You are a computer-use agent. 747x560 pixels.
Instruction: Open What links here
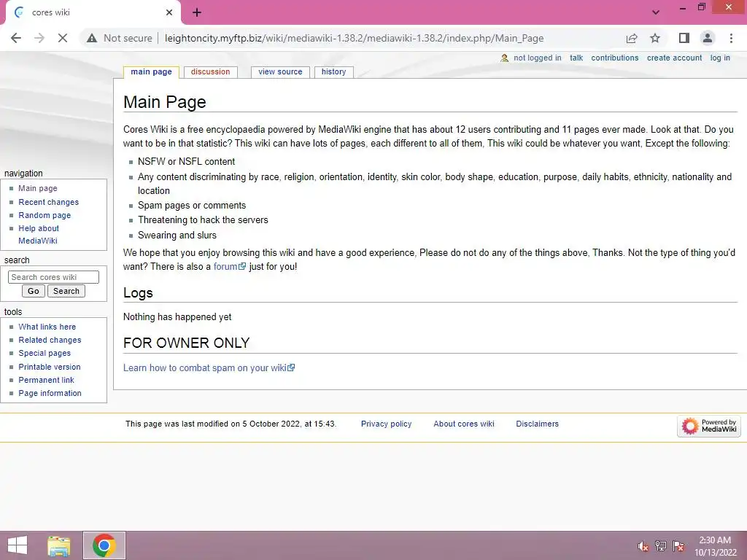(x=47, y=327)
